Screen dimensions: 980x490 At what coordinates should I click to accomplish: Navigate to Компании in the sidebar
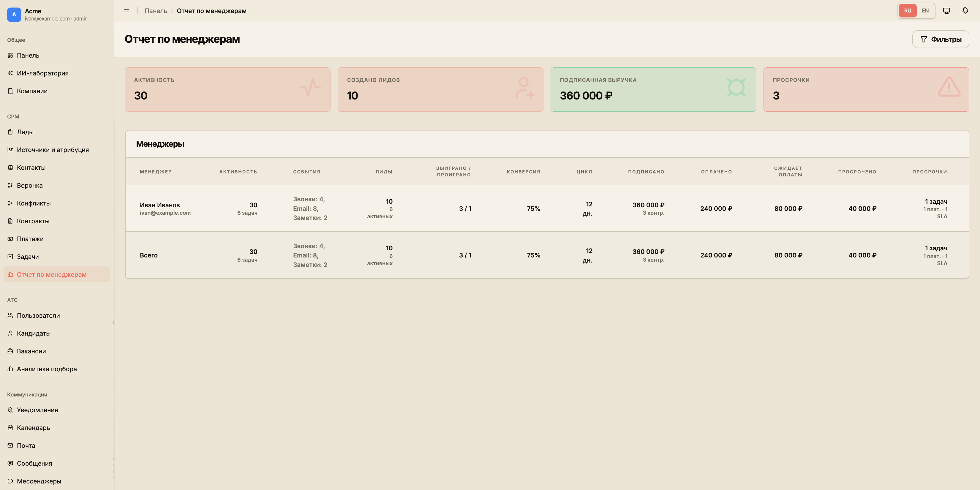click(x=57, y=91)
